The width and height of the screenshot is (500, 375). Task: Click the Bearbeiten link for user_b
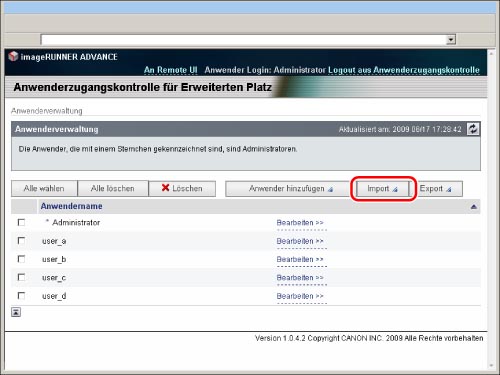pos(300,259)
